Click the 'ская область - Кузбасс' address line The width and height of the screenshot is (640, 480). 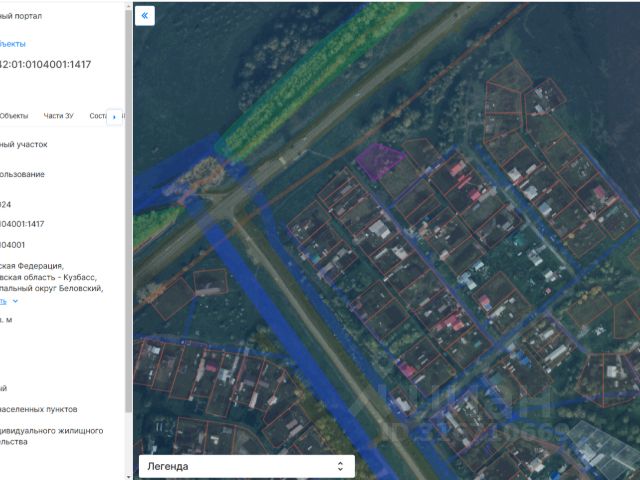pyautogui.click(x=48, y=277)
